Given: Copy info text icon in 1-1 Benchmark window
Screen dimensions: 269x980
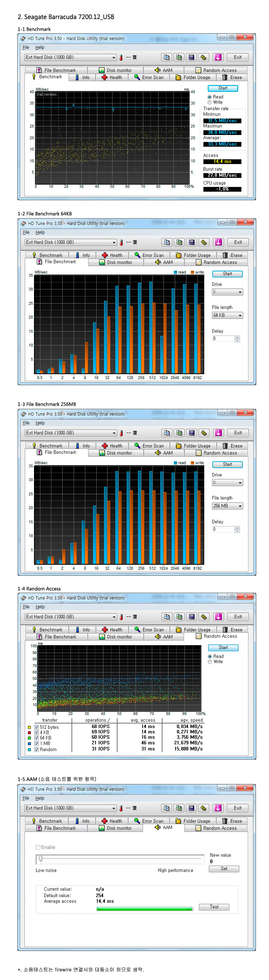Looking at the screenshot, I should [166, 57].
